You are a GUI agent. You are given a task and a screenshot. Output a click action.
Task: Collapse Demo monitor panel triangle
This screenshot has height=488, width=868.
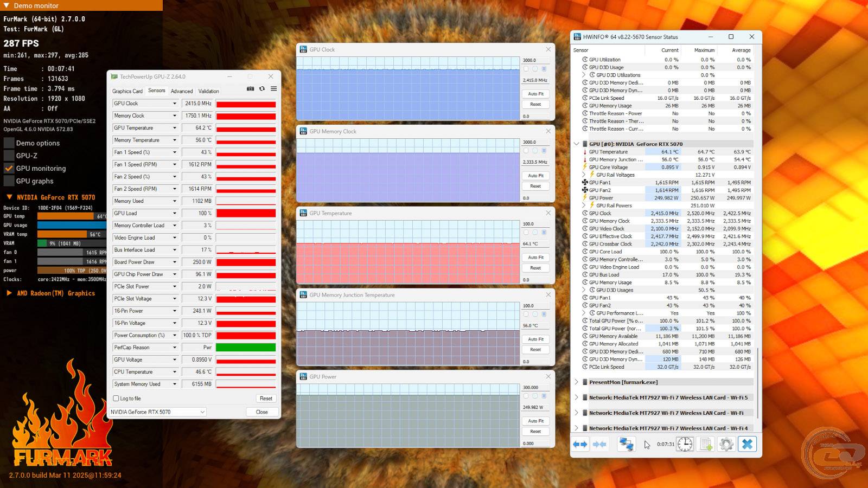pyautogui.click(x=6, y=5)
